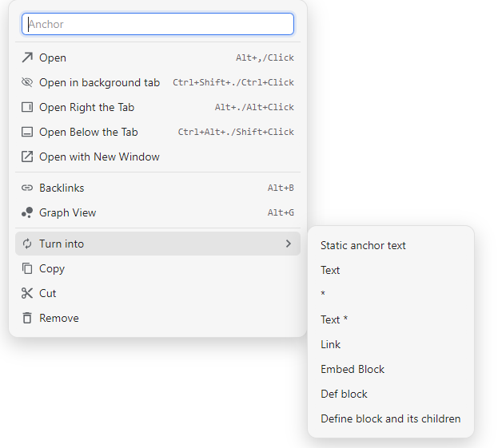This screenshot has width=498, height=448.
Task: Click the Turn into refresh icon
Action: [27, 244]
